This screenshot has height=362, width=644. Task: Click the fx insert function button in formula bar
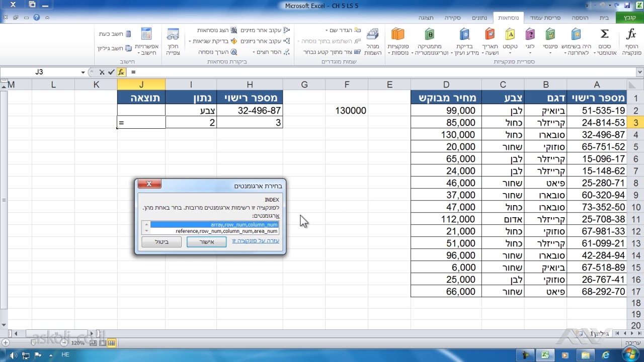coord(121,72)
